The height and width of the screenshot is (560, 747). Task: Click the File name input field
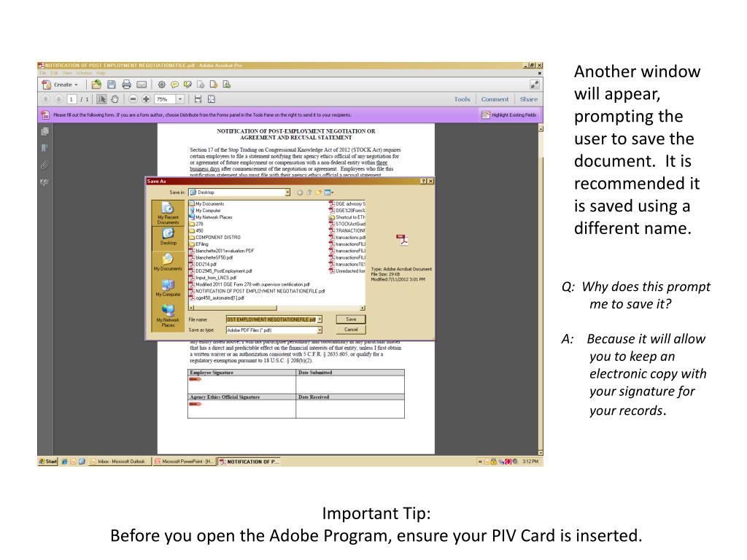click(271, 319)
